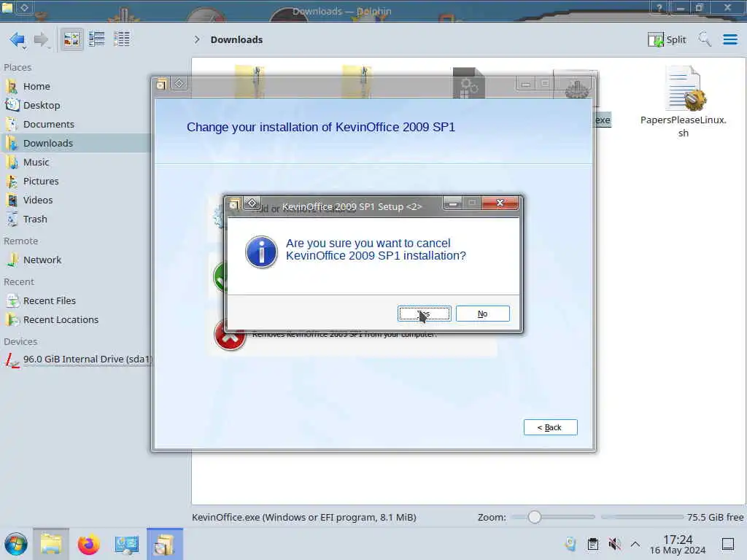Switch Dolphin to Compact view mode
The height and width of the screenshot is (560, 747).
97,39
